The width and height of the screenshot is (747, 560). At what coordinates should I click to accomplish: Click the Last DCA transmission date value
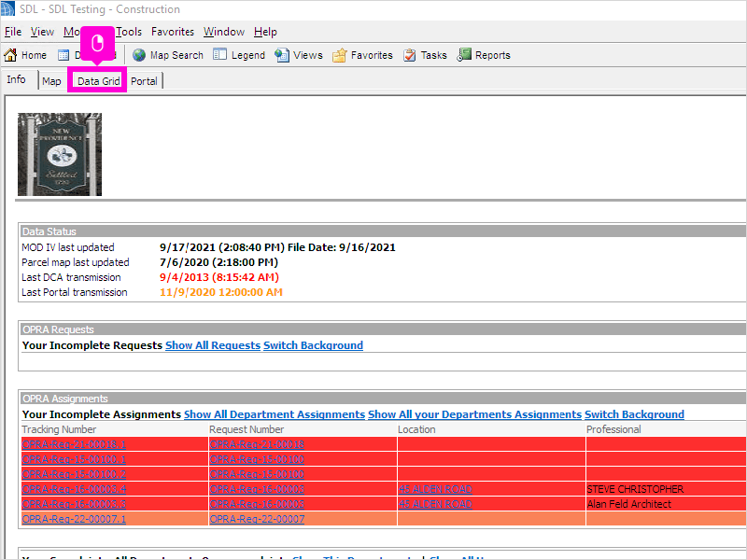click(x=219, y=277)
